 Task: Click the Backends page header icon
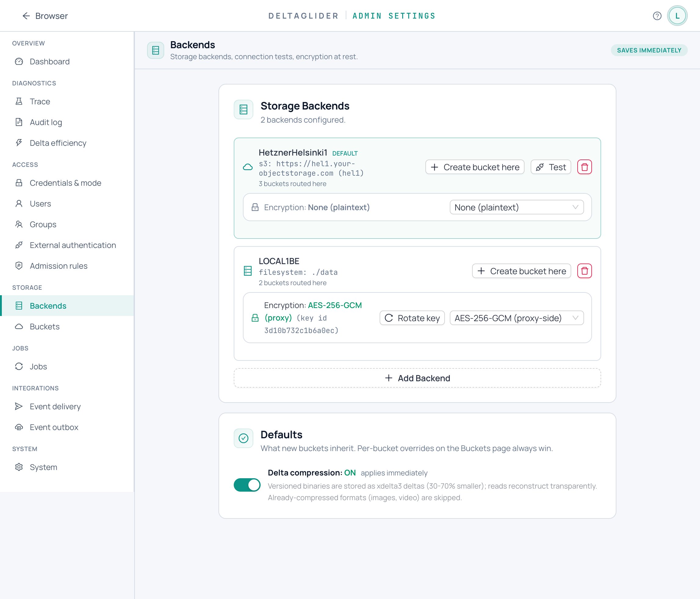(x=156, y=50)
